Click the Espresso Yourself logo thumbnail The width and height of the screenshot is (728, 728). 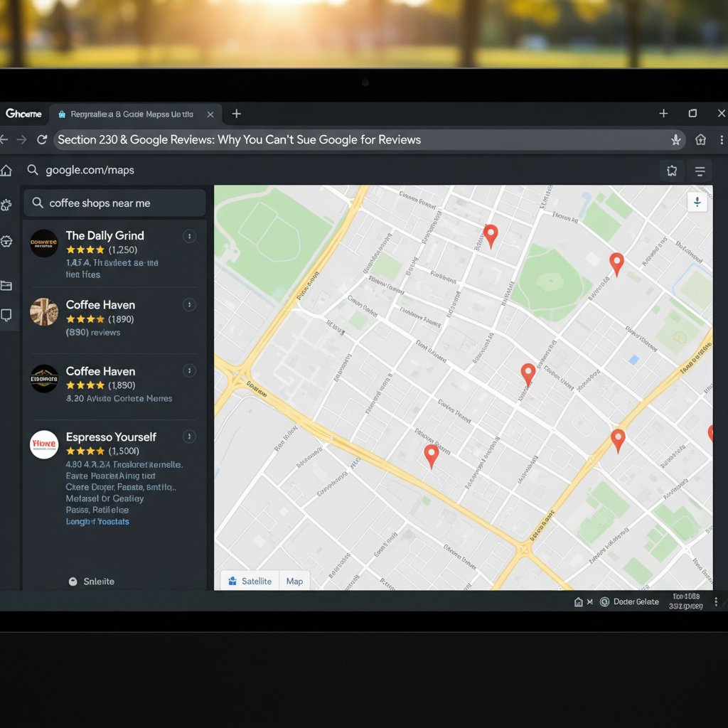pos(44,445)
